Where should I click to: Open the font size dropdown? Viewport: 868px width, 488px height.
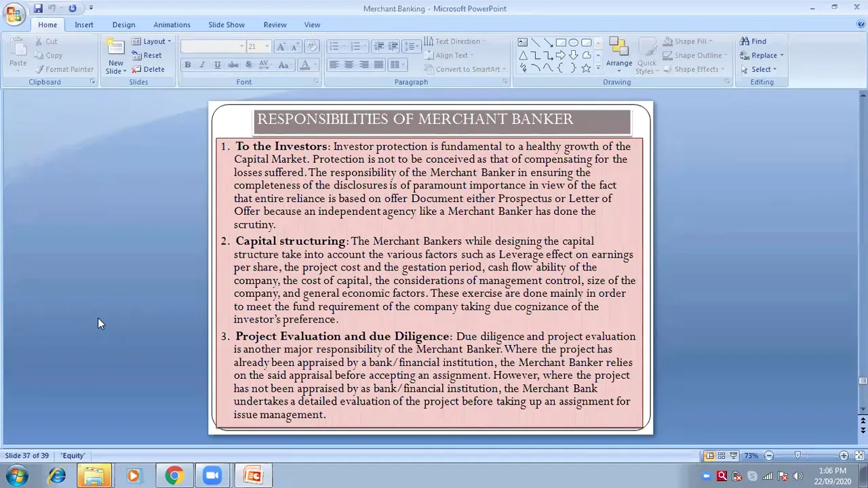(x=267, y=46)
